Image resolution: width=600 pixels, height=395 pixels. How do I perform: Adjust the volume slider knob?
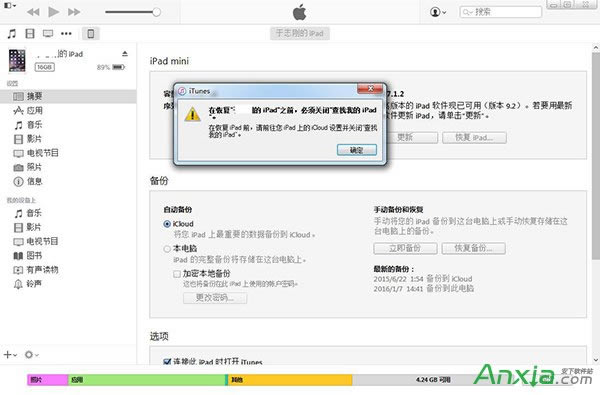(x=156, y=12)
